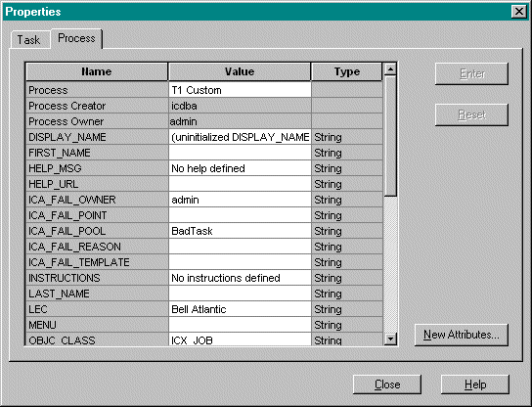This screenshot has height=407, width=532.
Task: Click the String type of INSTRUCTIONS
Action: coord(347,278)
